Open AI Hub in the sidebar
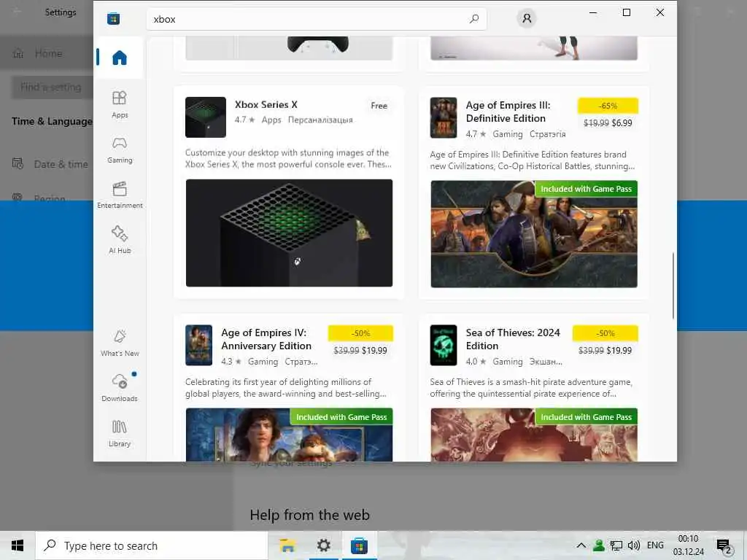The width and height of the screenshot is (747, 560). click(x=120, y=240)
